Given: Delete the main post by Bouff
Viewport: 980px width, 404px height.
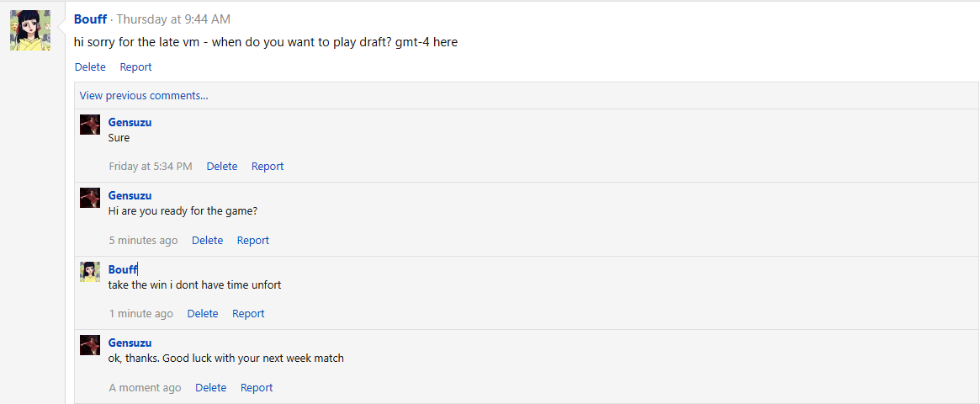Looking at the screenshot, I should tap(90, 67).
